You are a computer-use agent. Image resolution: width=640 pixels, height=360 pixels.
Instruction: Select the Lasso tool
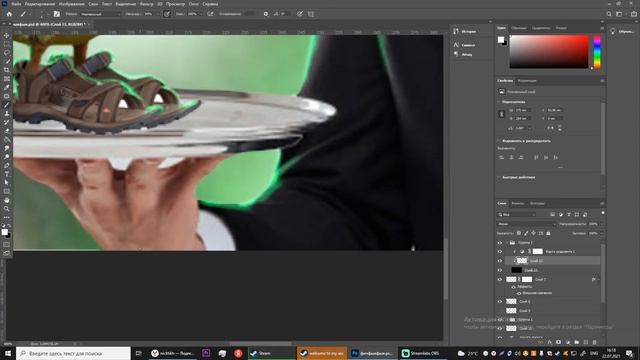click(7, 53)
